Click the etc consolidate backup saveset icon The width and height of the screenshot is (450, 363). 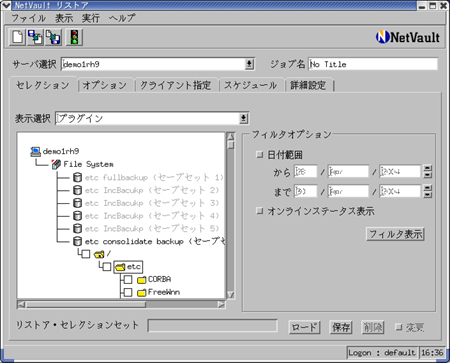tap(77, 241)
